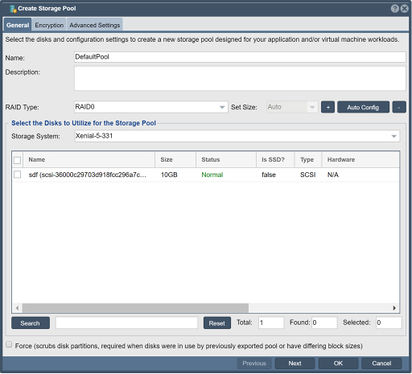Click the plus button beside Set Size

(x=328, y=107)
